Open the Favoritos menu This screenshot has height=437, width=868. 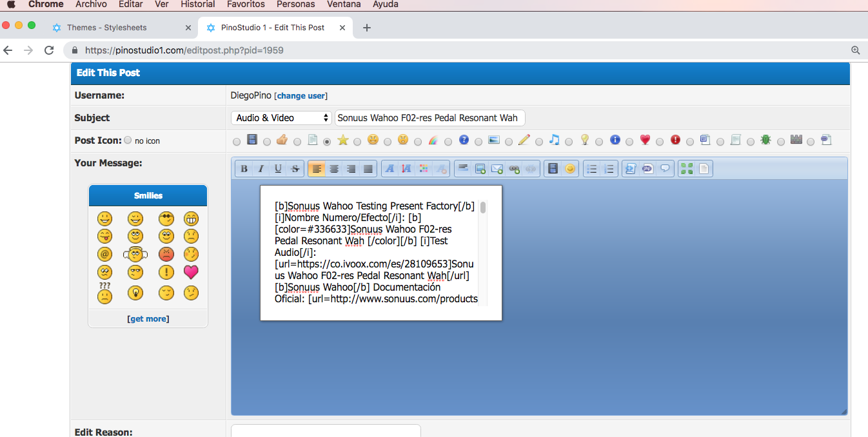[x=246, y=5]
